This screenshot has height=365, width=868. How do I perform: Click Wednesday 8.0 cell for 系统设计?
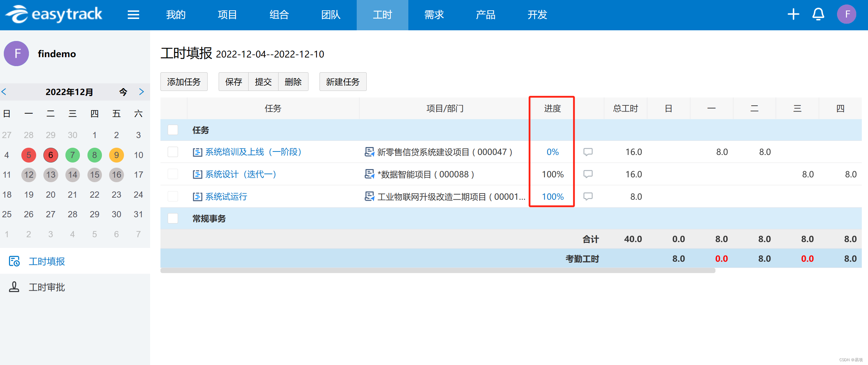(x=808, y=174)
